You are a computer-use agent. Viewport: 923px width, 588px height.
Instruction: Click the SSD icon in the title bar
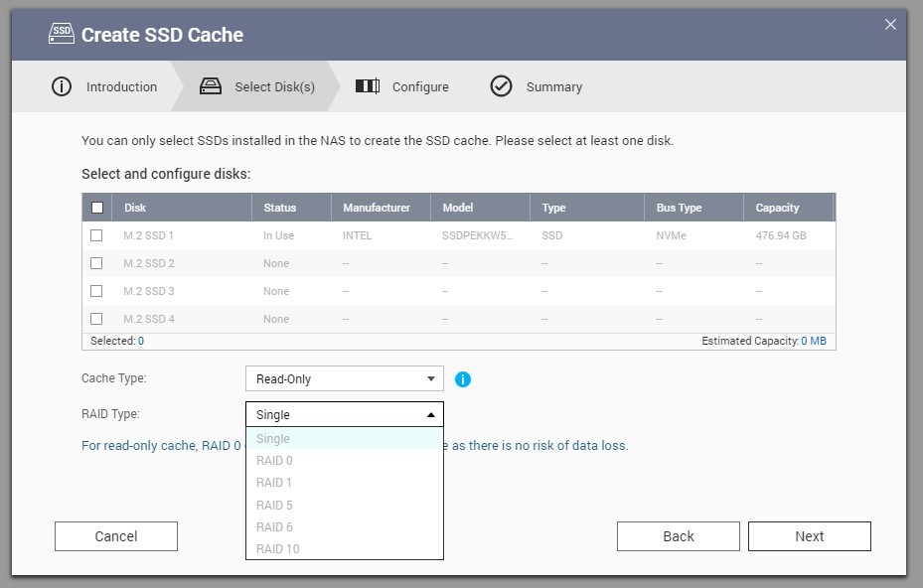coord(62,34)
